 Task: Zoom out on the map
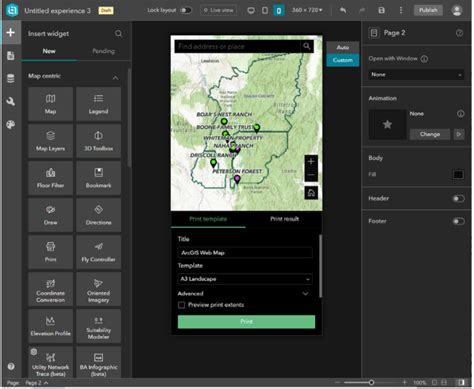pyautogui.click(x=311, y=175)
